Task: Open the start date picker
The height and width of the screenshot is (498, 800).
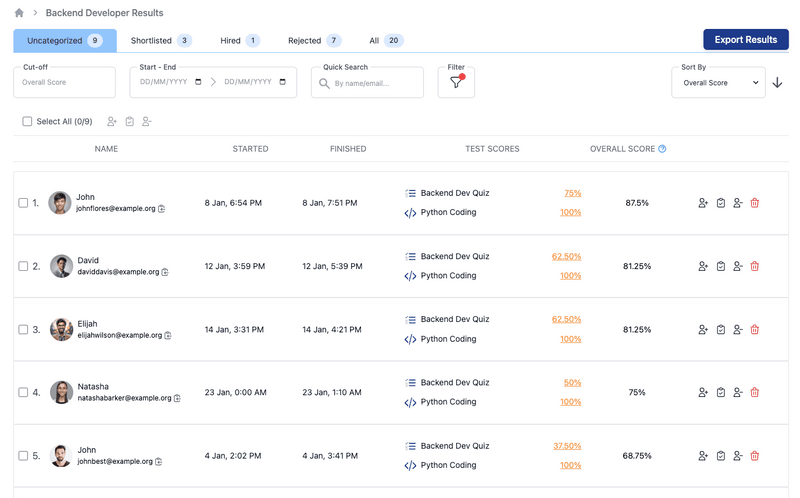Action: click(198, 82)
